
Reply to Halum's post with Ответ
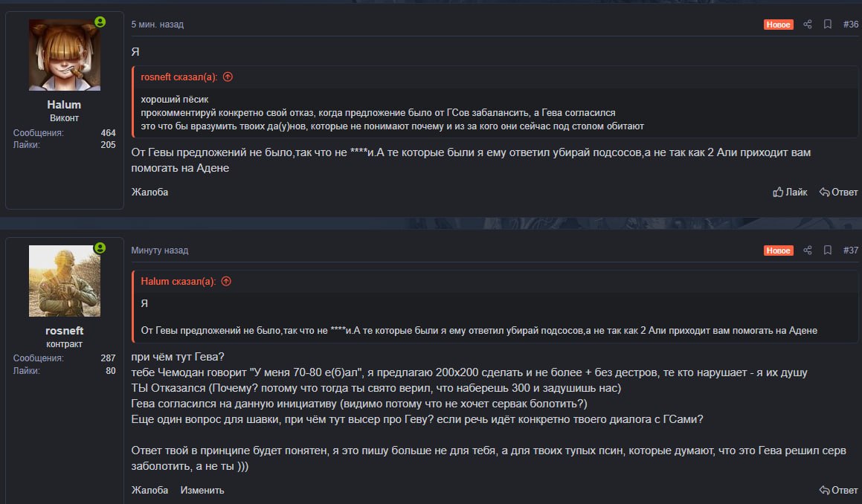tap(838, 192)
